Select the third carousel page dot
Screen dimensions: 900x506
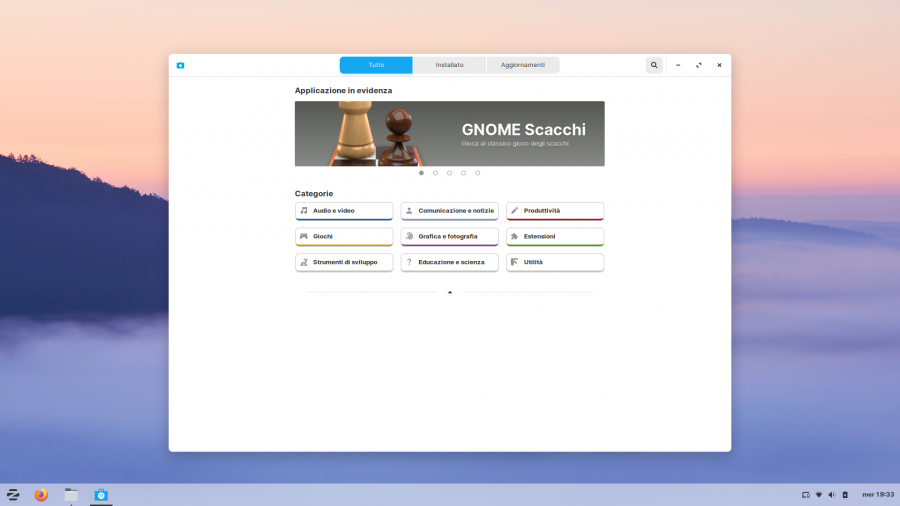click(x=449, y=173)
